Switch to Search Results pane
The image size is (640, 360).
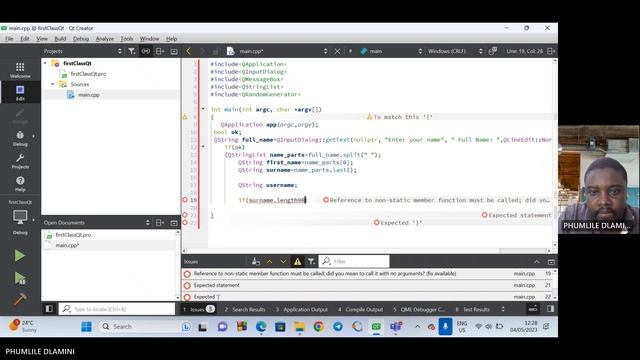245,309
